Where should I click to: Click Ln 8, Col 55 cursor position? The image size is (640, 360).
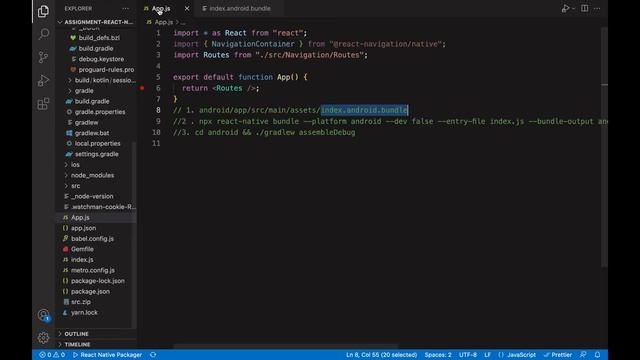coord(382,355)
